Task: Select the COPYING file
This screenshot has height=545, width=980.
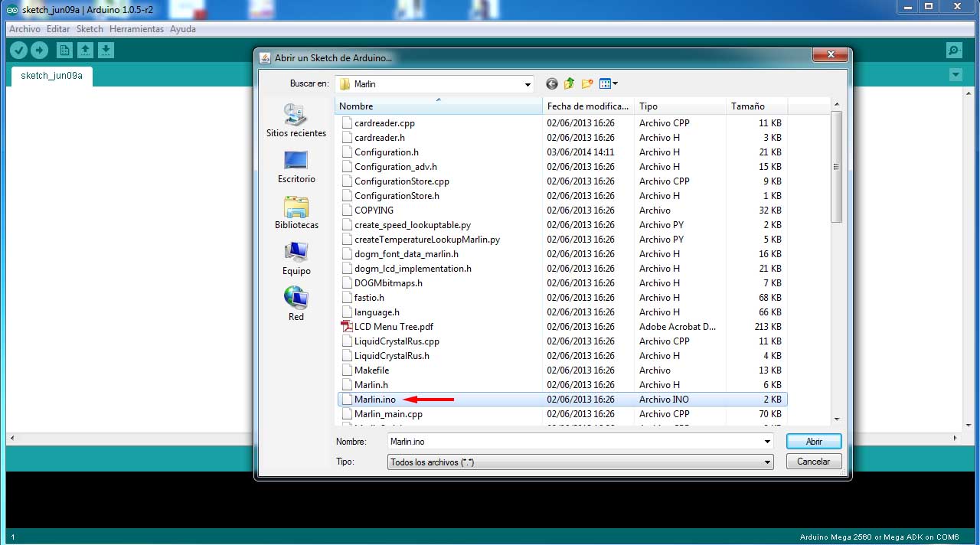Action: (374, 210)
